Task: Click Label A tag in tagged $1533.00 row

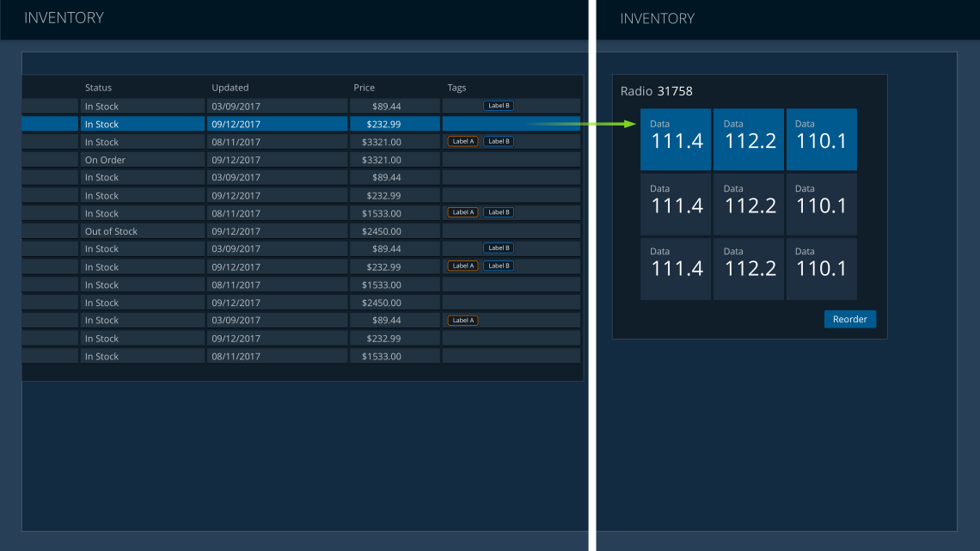Action: [462, 212]
